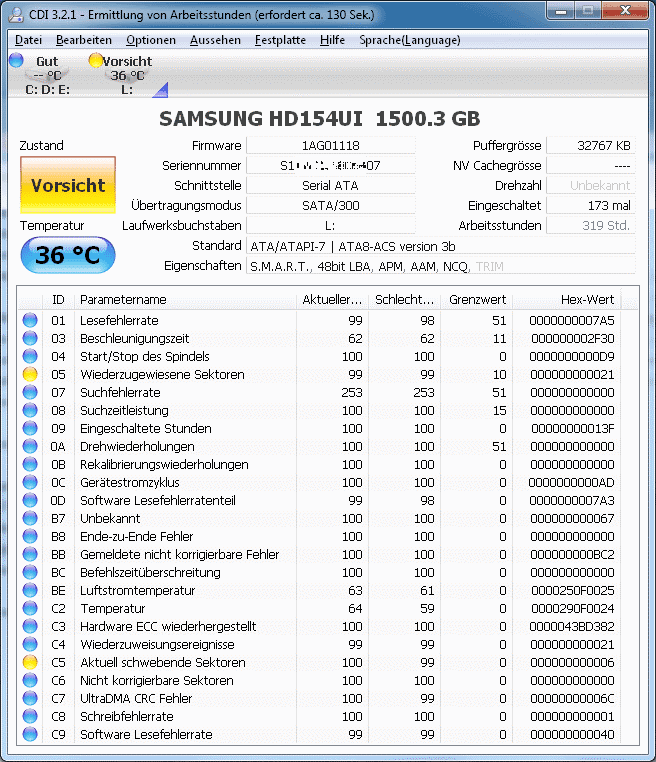The width and height of the screenshot is (656, 762).
Task: Open the Bearbeiten menu
Action: click(x=84, y=40)
